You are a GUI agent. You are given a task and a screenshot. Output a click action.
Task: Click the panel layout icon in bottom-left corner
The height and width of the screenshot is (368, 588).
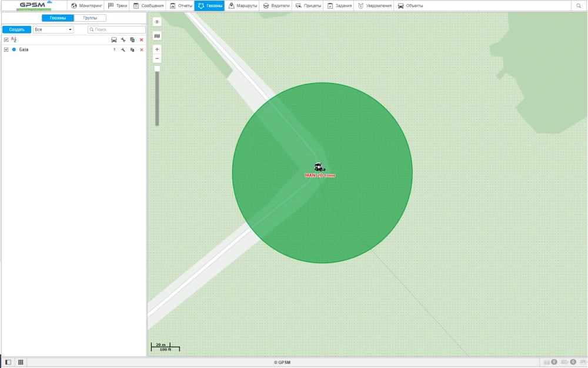[9, 362]
